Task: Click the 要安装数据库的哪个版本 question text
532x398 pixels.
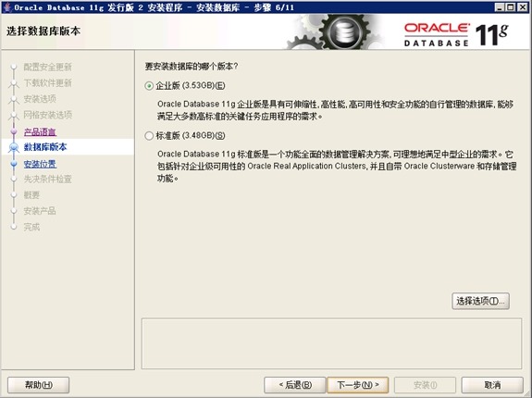Action: 192,66
